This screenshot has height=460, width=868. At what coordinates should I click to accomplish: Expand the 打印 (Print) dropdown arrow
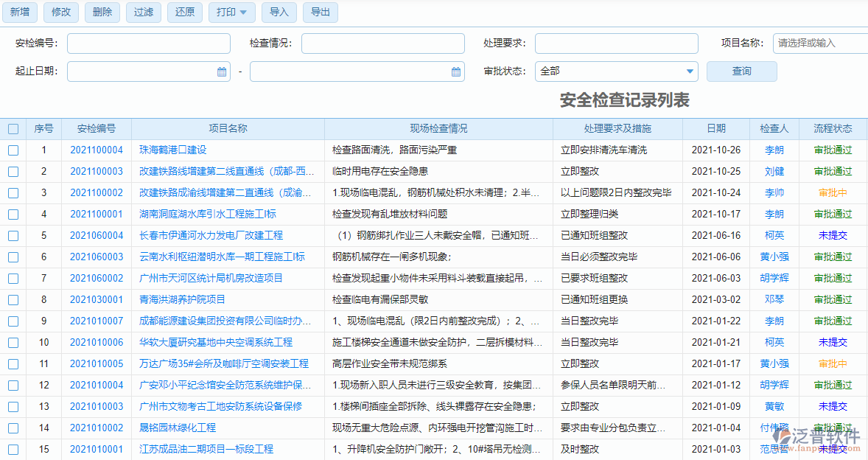coord(244,13)
